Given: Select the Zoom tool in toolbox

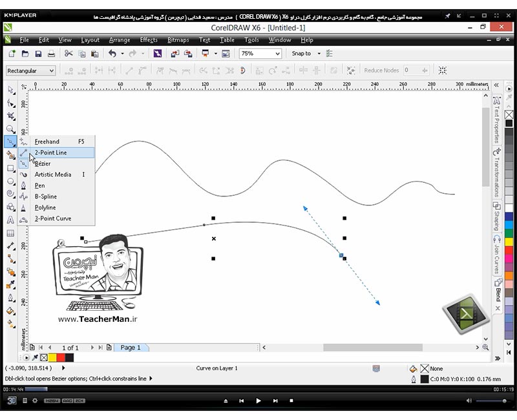Looking at the screenshot, I should [x=10, y=129].
